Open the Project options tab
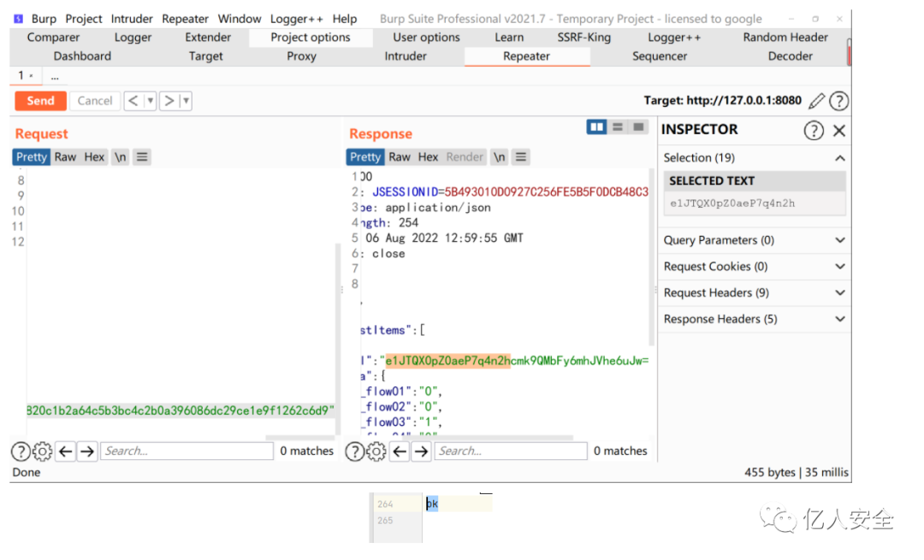 coord(311,38)
